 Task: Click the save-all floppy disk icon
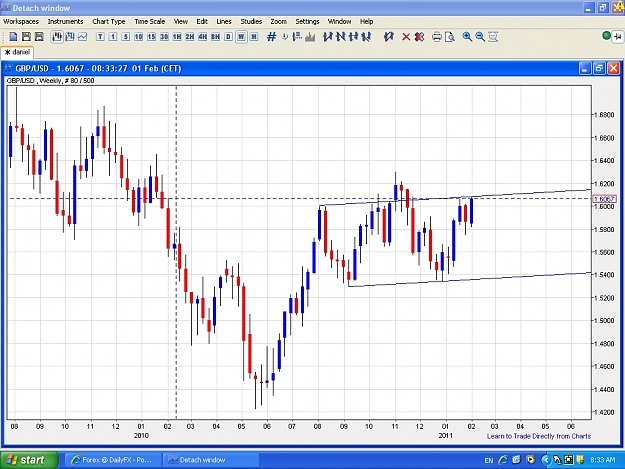39,37
